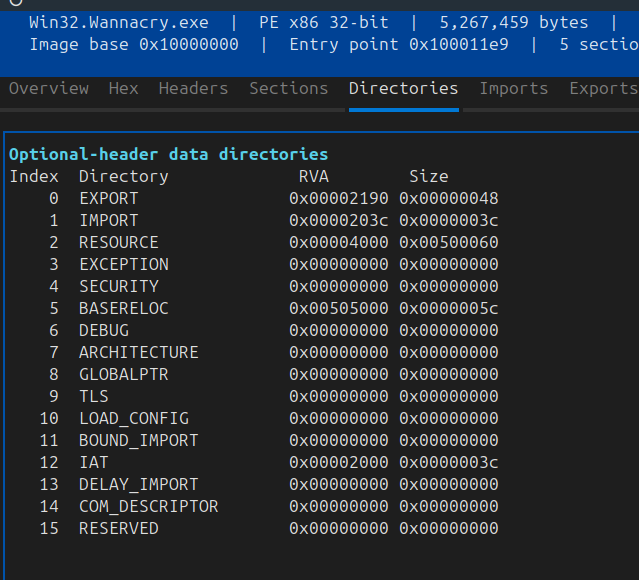Click index number 10

49,419
